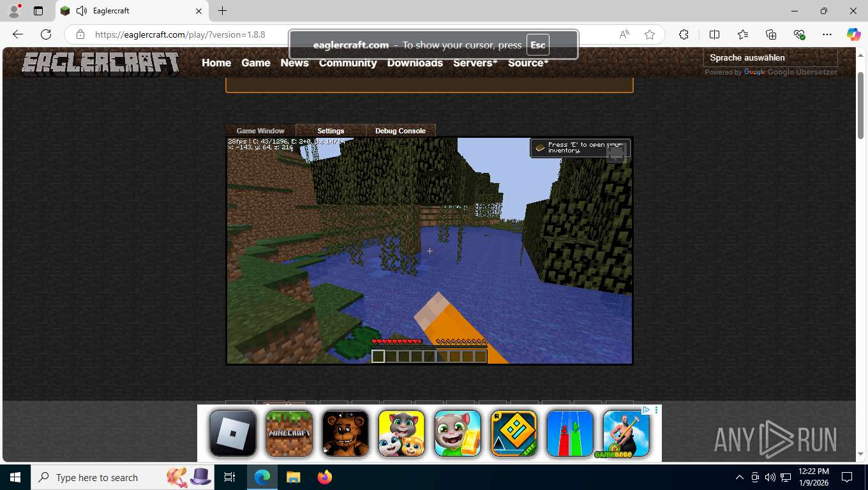Open Task View on taskbar
Screen dimensions: 868x490
point(230,477)
